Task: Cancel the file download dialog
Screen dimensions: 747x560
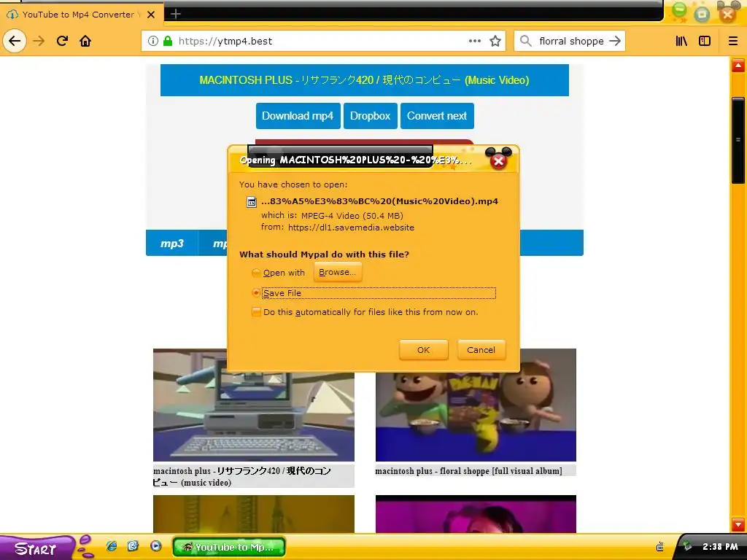Action: [481, 350]
